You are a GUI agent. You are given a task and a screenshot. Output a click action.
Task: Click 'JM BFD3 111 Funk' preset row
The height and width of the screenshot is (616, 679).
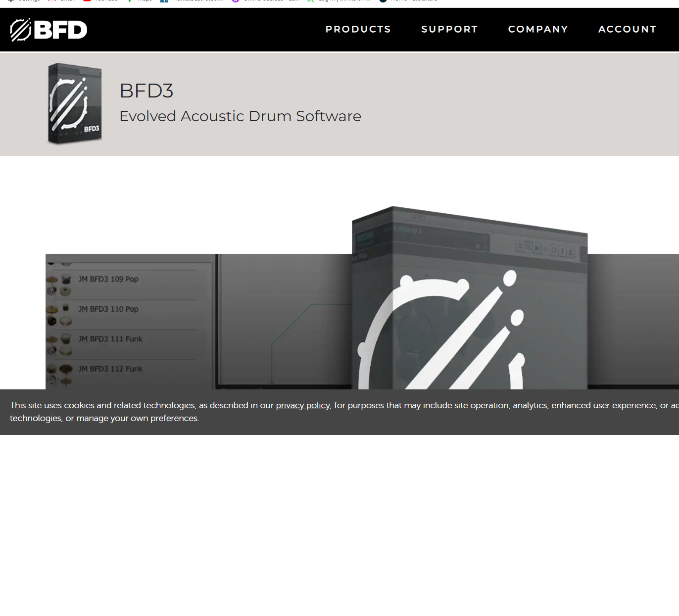pyautogui.click(x=122, y=344)
